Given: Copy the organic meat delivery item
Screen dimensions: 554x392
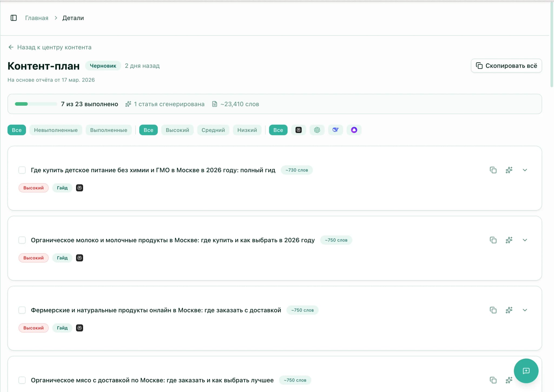Looking at the screenshot, I should point(493,380).
